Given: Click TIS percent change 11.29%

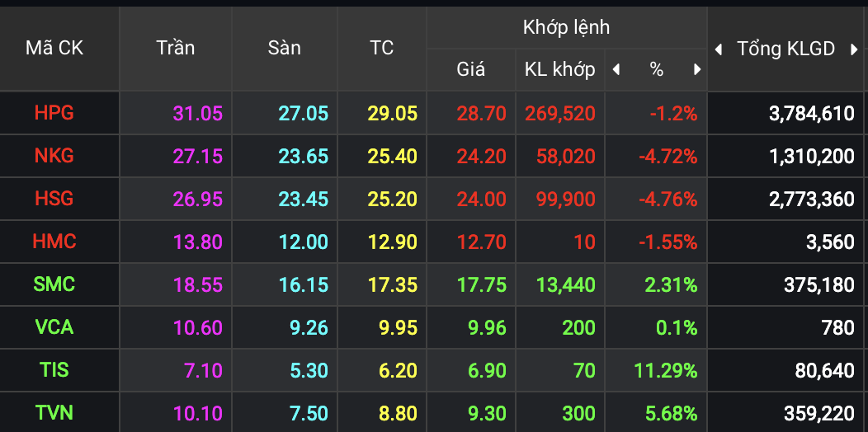Looking at the screenshot, I should coord(665,371).
